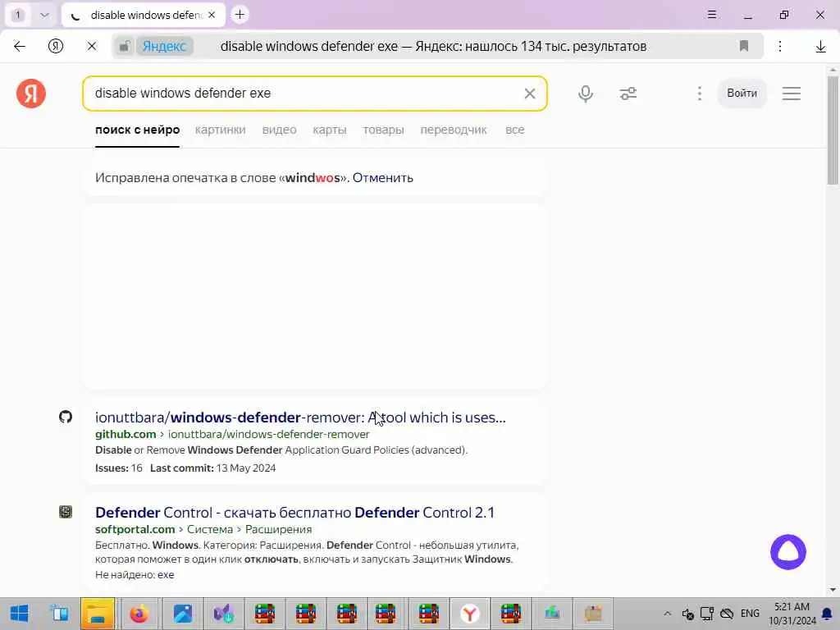Click the lock site-info icon in address bar
This screenshot has height=630, width=840.
pos(125,47)
